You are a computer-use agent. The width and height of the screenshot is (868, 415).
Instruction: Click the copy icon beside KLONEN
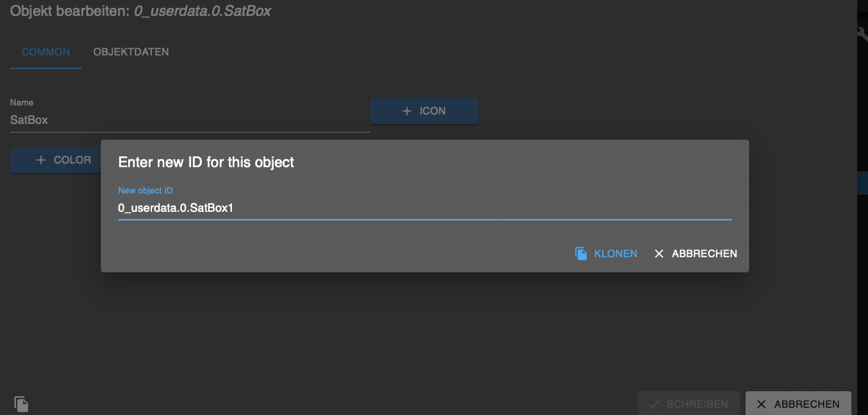(581, 254)
